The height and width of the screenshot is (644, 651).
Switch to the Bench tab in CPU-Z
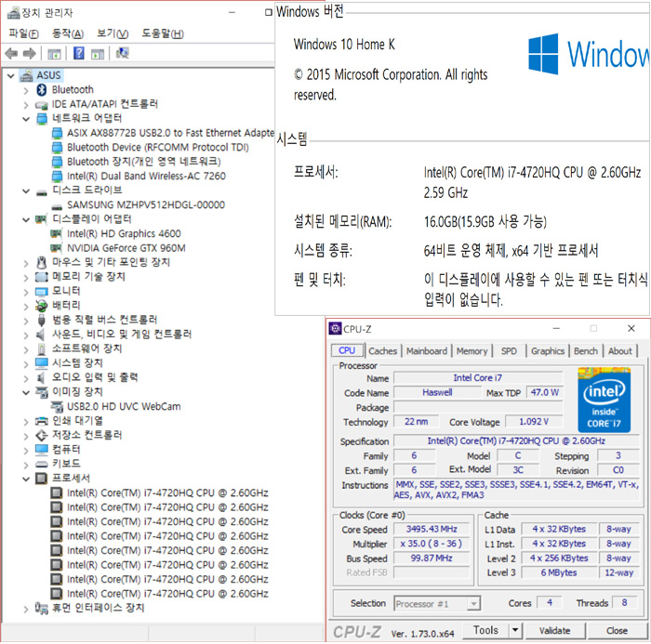[x=586, y=351]
